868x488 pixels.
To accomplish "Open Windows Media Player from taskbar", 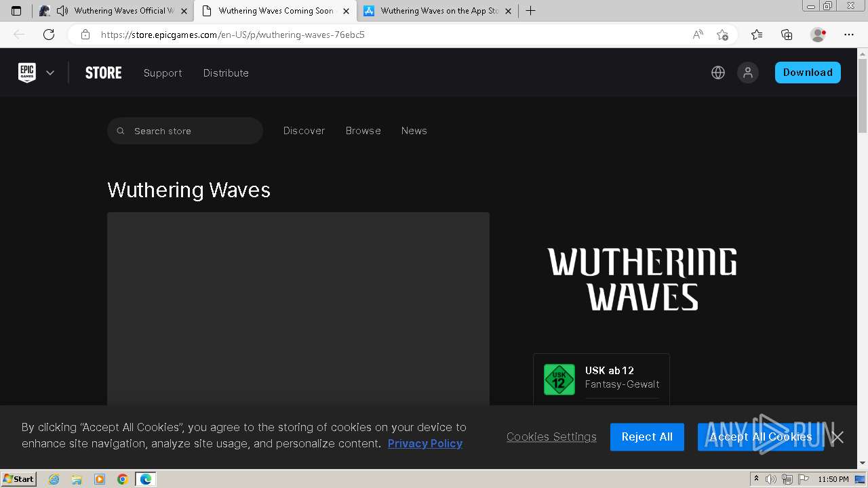I will pyautogui.click(x=100, y=479).
